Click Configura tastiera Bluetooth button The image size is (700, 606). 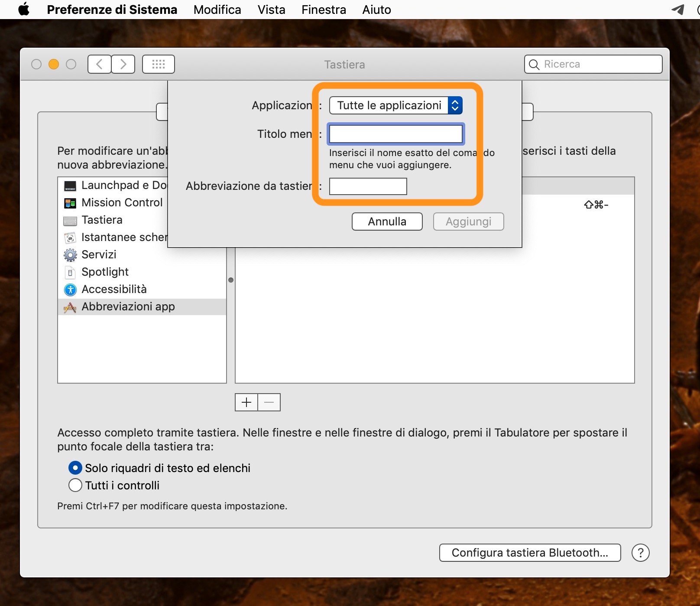[530, 553]
